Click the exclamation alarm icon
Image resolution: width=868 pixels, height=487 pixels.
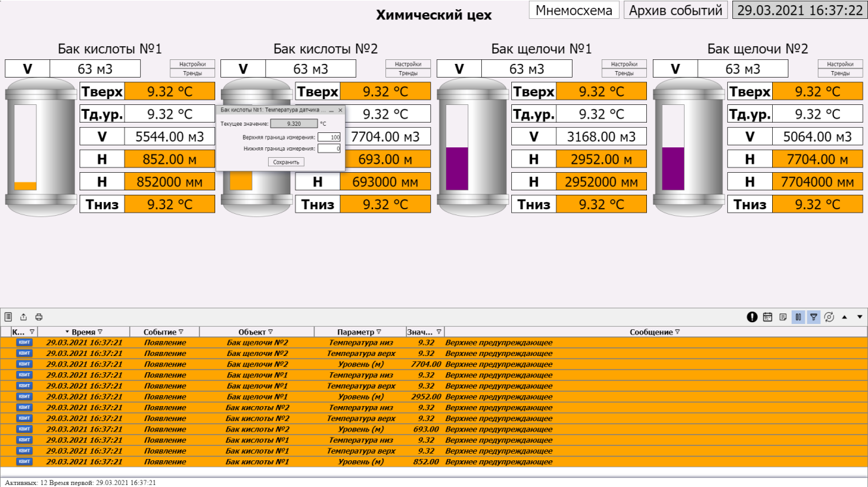[x=753, y=317]
